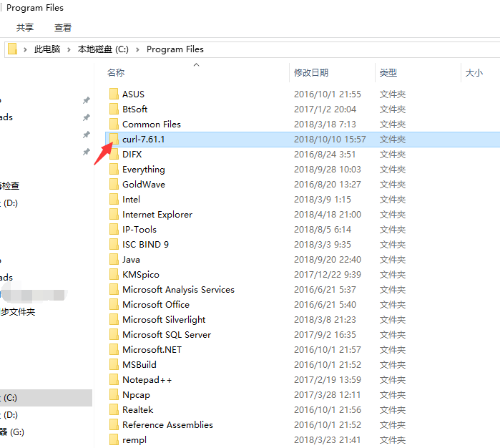Click the rempl folder icon
This screenshot has width=500, height=448.
click(114, 439)
